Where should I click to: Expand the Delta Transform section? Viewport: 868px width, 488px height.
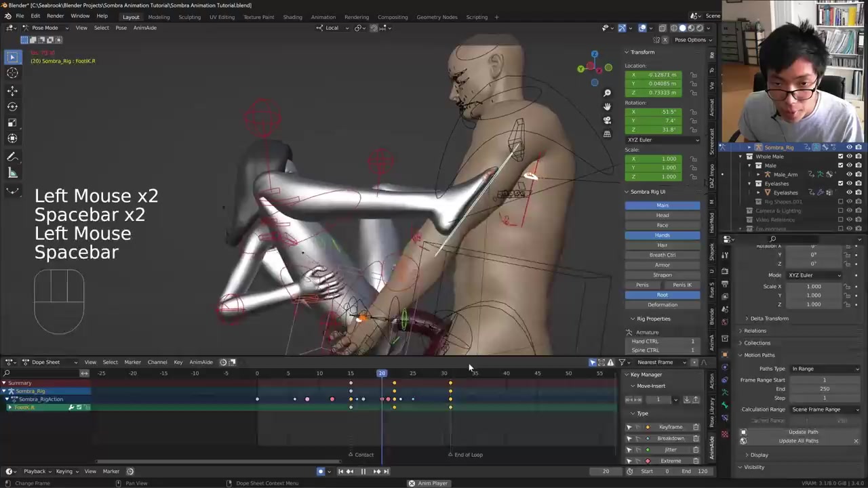[x=769, y=319]
